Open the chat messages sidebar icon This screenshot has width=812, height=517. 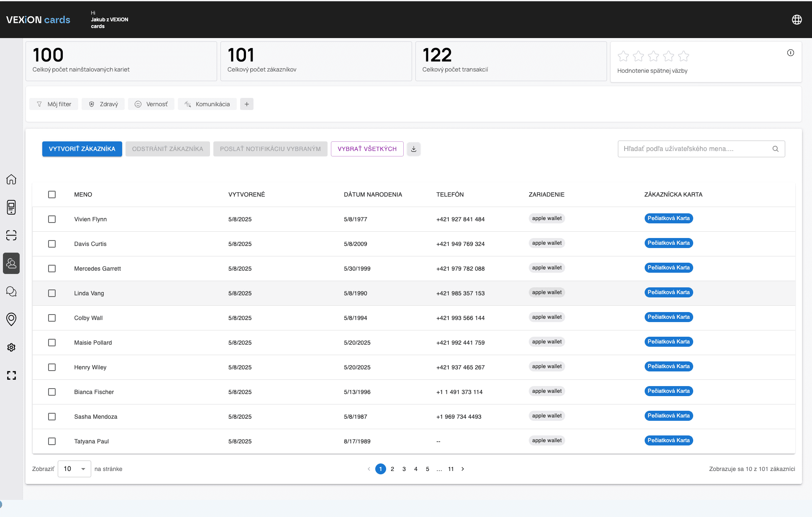11,292
